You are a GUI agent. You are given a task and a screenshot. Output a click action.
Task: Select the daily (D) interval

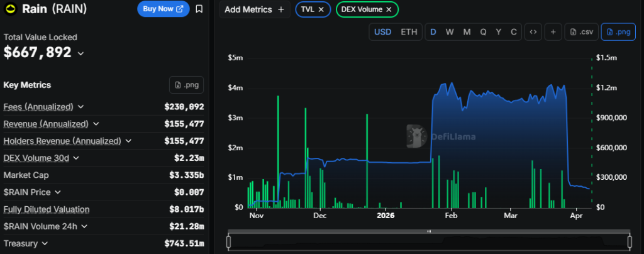pos(433,32)
